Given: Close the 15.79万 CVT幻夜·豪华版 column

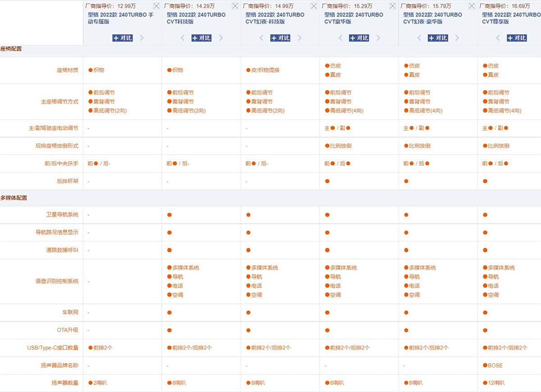Looking at the screenshot, I should 472,6.
